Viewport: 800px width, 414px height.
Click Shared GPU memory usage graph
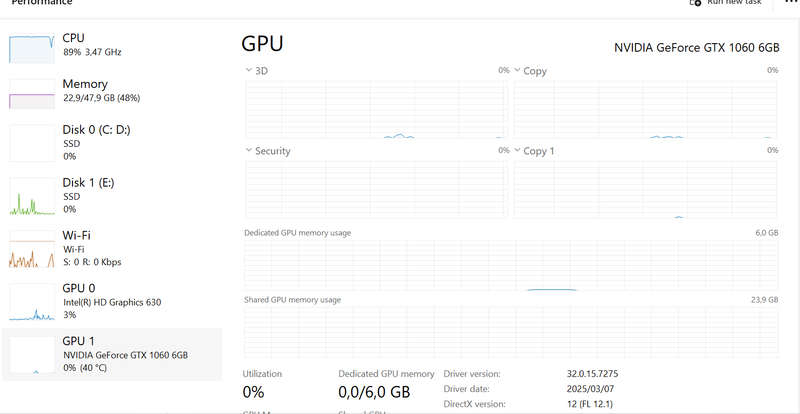tap(511, 331)
